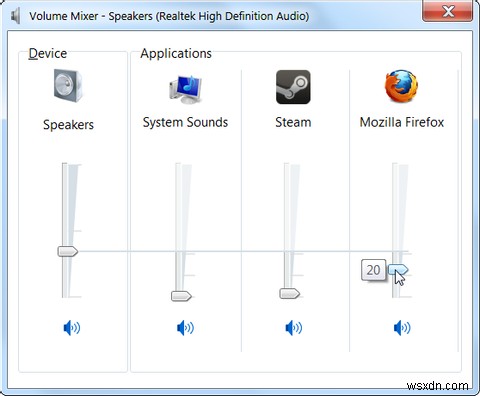Image resolution: width=480 pixels, height=396 pixels.
Task: Click the Speakers volume slider handle
Action: (x=68, y=251)
